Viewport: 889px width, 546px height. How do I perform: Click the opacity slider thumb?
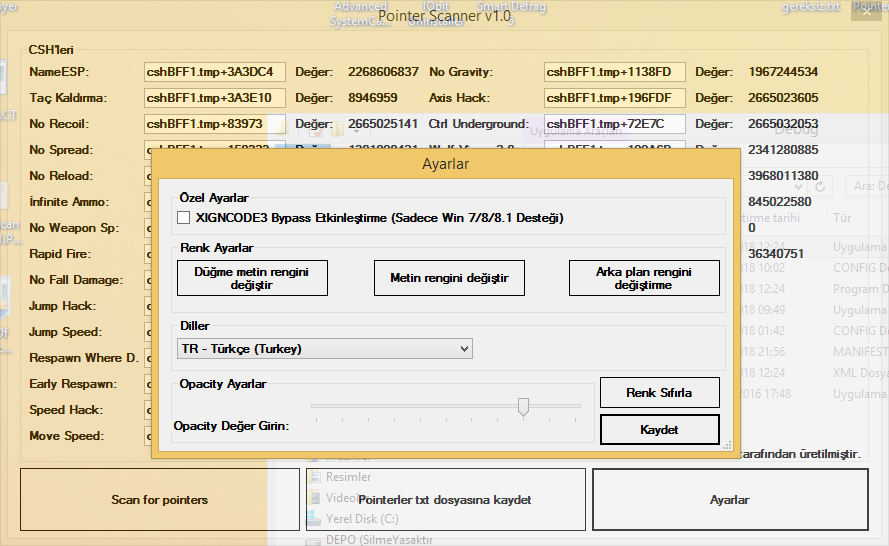click(523, 407)
